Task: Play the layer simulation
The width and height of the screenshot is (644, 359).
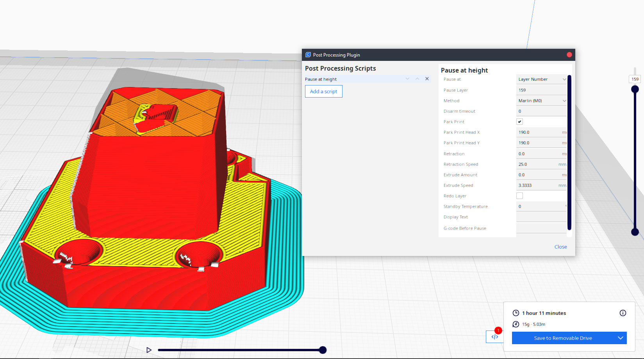Action: (x=149, y=350)
